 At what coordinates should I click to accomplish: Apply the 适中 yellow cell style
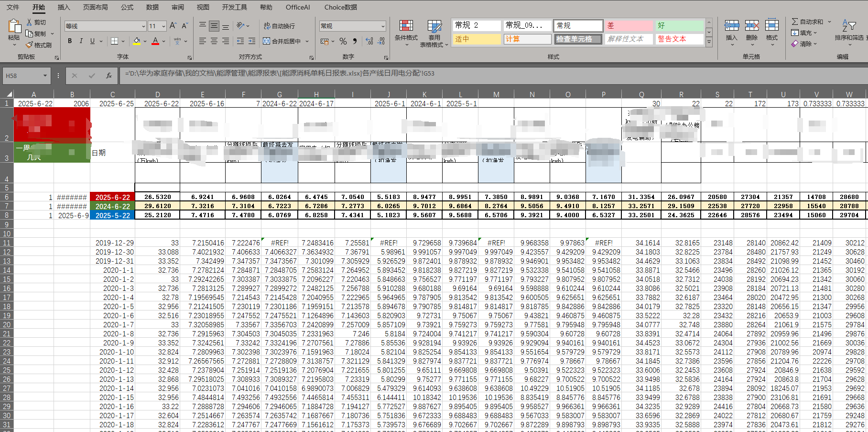pyautogui.click(x=476, y=39)
